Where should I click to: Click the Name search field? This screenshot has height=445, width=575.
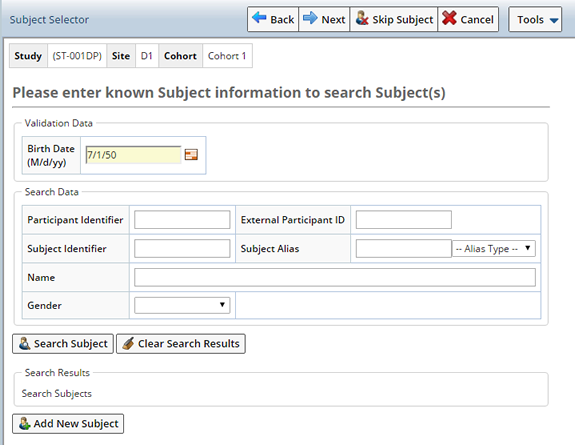click(x=335, y=277)
